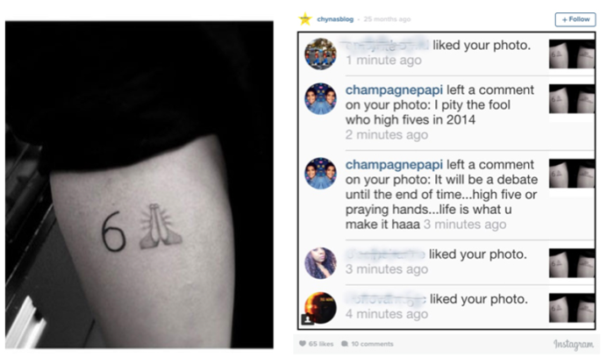Image resolution: width=607 pixels, height=364 pixels.
Task: Click the avatar beside the 1 minute ago like
Action: tap(320, 54)
